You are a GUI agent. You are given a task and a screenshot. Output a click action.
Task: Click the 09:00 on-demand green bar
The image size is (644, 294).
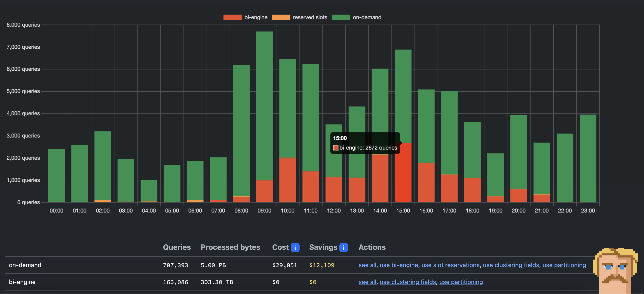264,105
